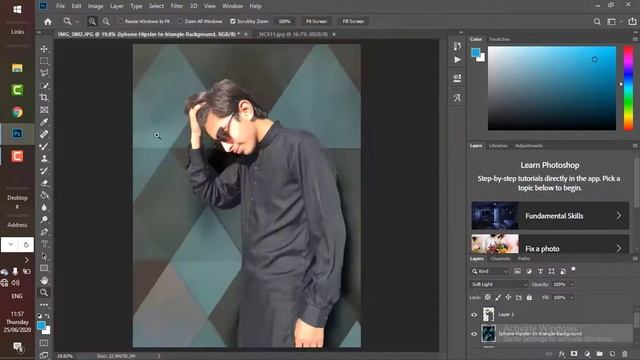Click the 100% zoom button

[284, 21]
